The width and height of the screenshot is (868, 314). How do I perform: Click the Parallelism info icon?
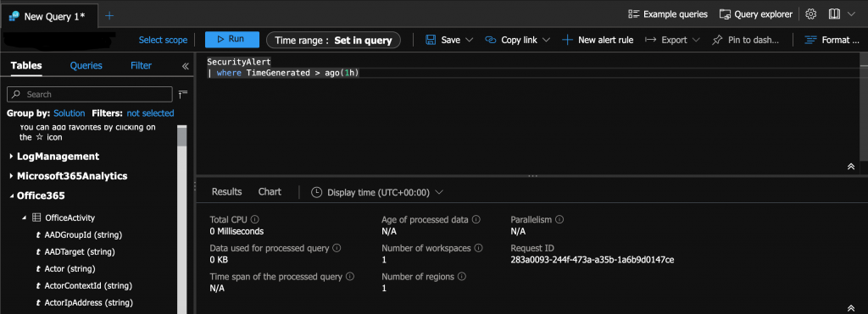coord(559,219)
